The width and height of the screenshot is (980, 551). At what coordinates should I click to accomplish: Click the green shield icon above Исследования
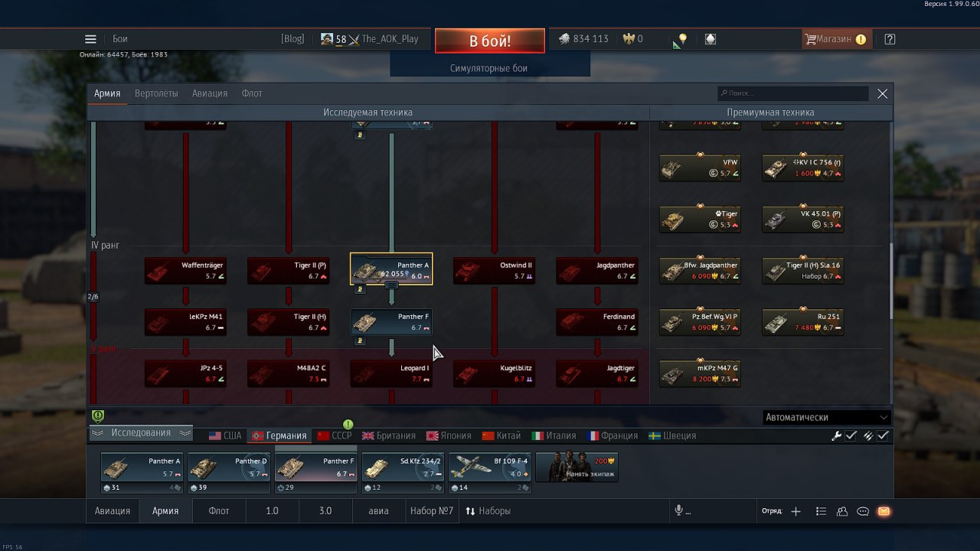[x=97, y=416]
